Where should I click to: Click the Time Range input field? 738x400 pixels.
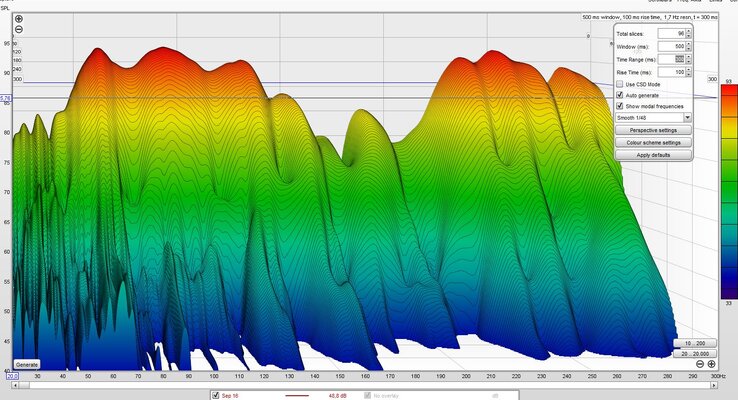[672, 59]
